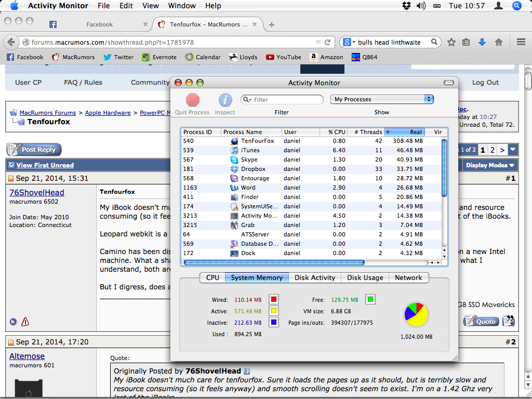Click the Dropbox menu bar icon

tap(406, 6)
